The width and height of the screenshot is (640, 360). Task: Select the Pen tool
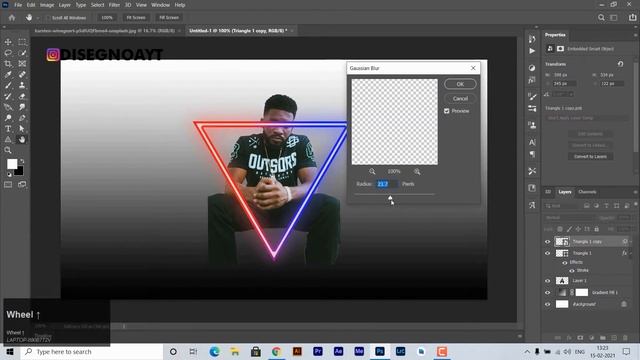click(x=22, y=118)
